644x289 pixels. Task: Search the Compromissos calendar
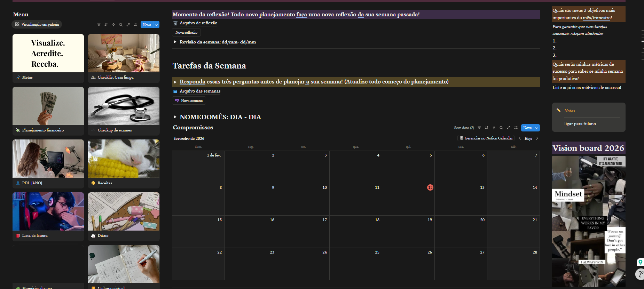501,128
